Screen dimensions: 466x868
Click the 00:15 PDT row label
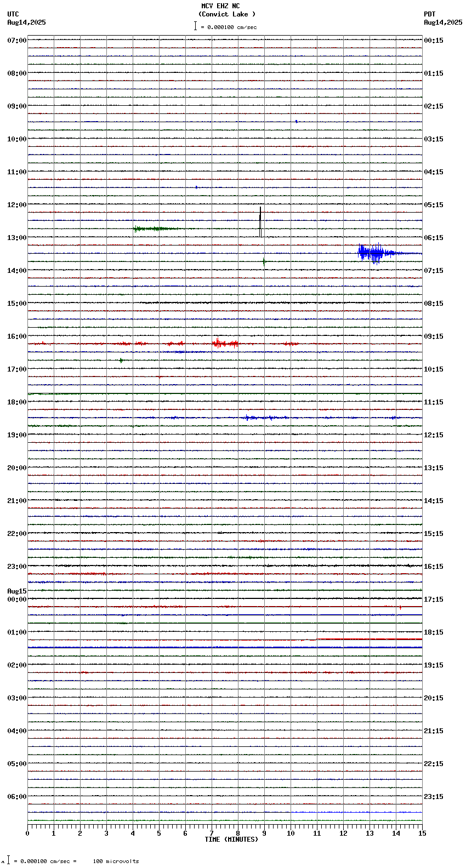pos(434,41)
